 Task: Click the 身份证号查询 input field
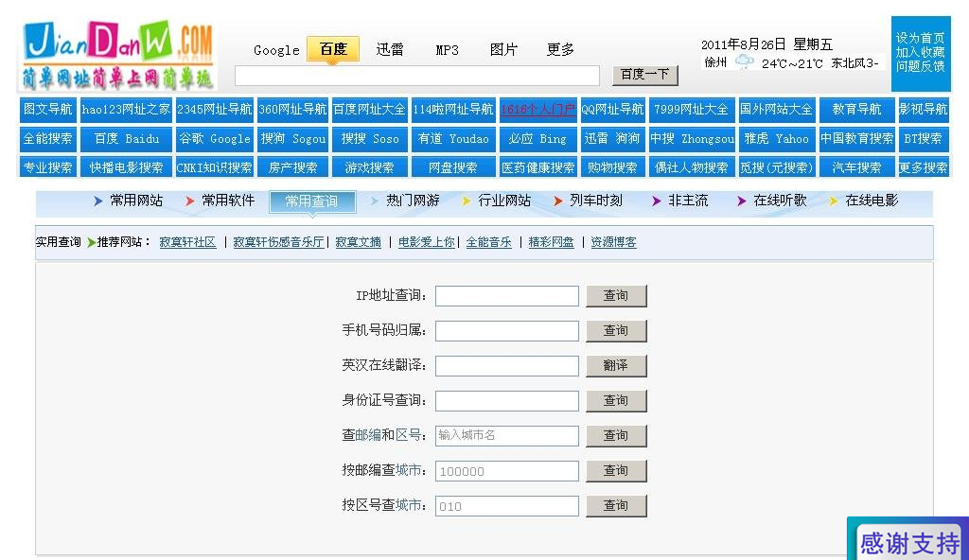[507, 401]
